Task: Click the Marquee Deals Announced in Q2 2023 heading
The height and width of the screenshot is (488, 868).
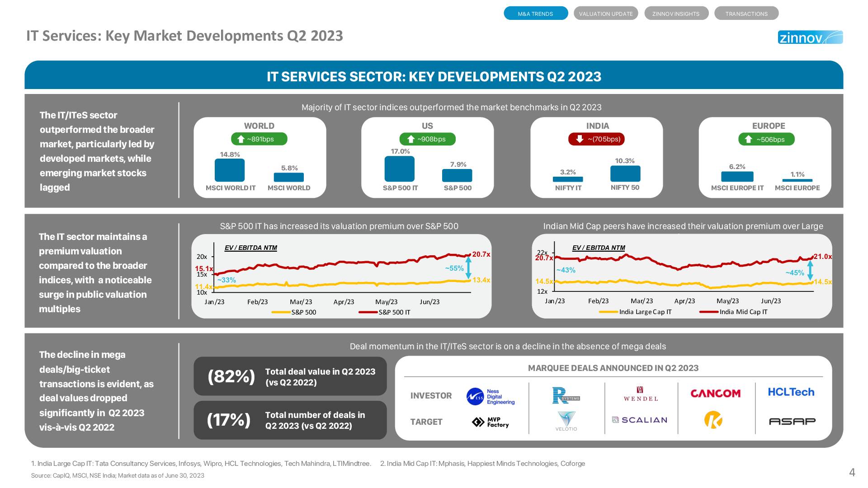Action: (x=613, y=368)
